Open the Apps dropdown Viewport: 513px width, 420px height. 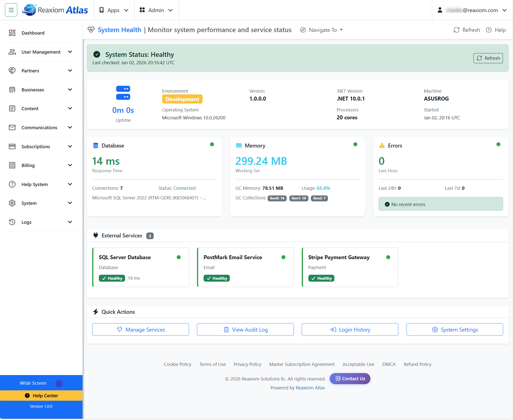click(x=114, y=10)
